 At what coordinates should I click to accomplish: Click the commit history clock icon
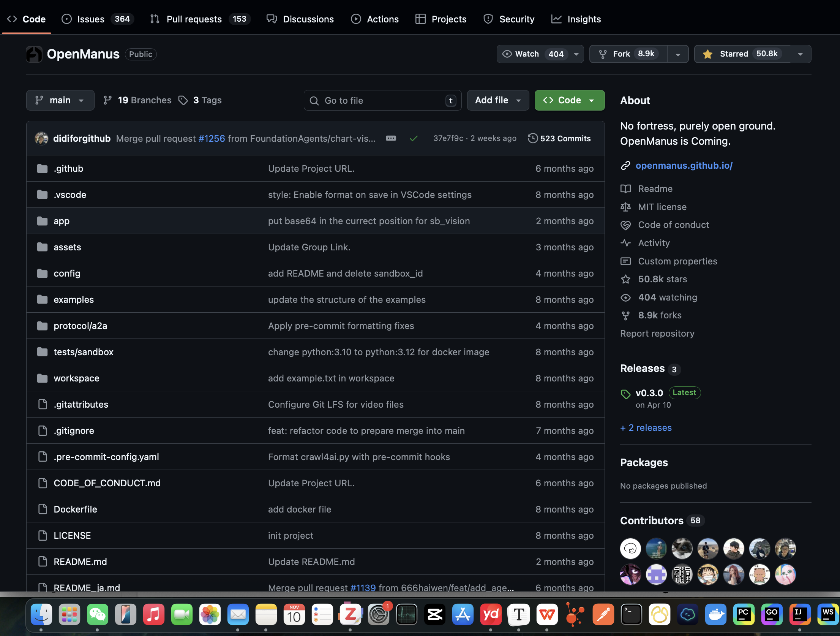[x=532, y=138]
